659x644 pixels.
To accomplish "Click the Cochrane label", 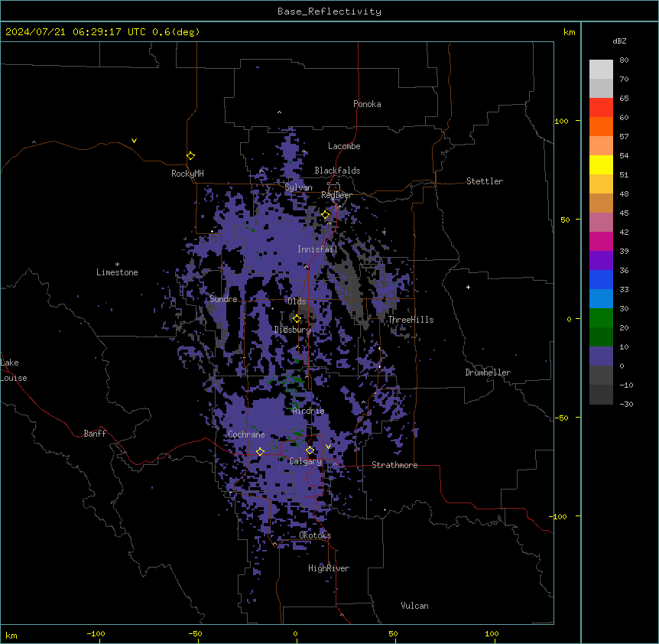I will click(246, 434).
